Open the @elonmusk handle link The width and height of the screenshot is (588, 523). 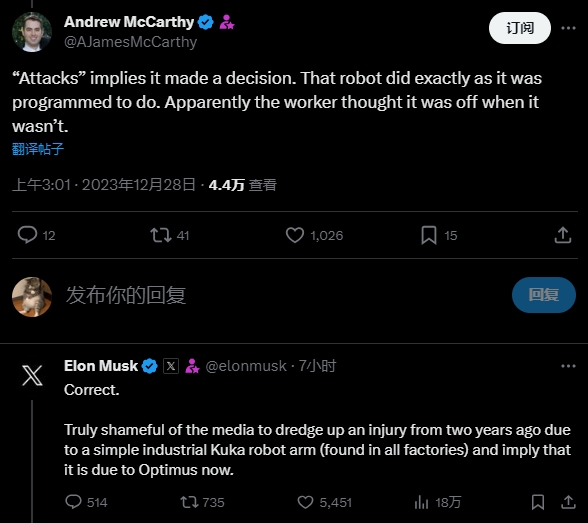[246, 366]
